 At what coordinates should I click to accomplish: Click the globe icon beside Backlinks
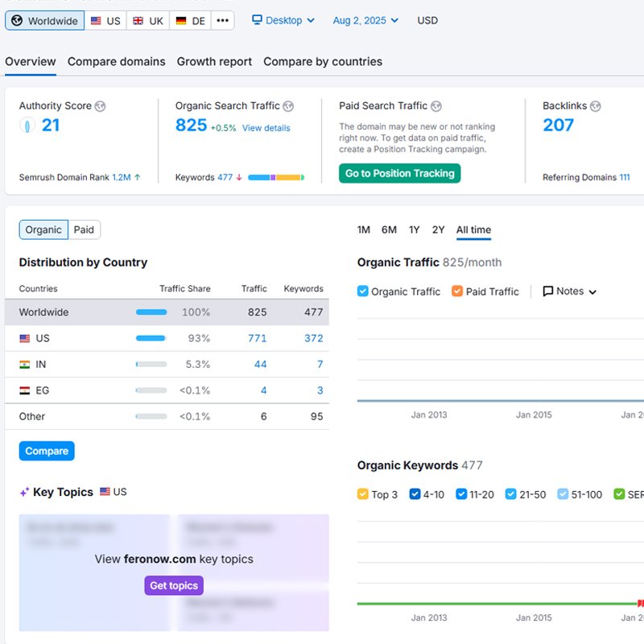click(594, 106)
